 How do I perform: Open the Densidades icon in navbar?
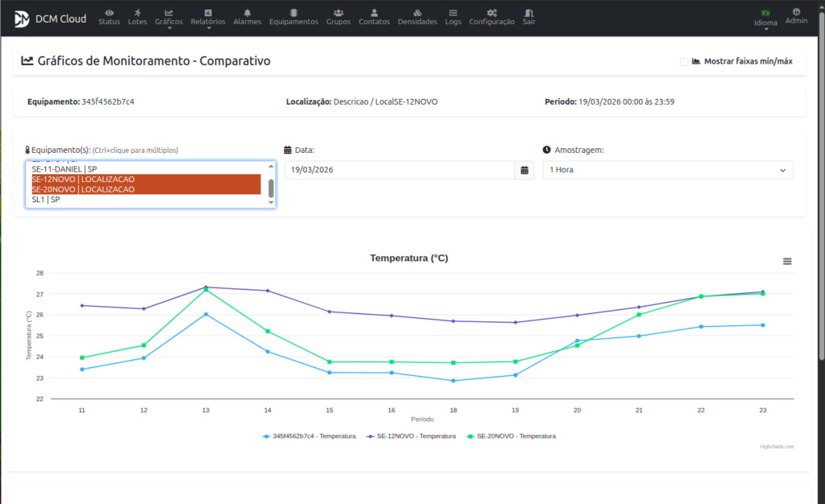417,13
